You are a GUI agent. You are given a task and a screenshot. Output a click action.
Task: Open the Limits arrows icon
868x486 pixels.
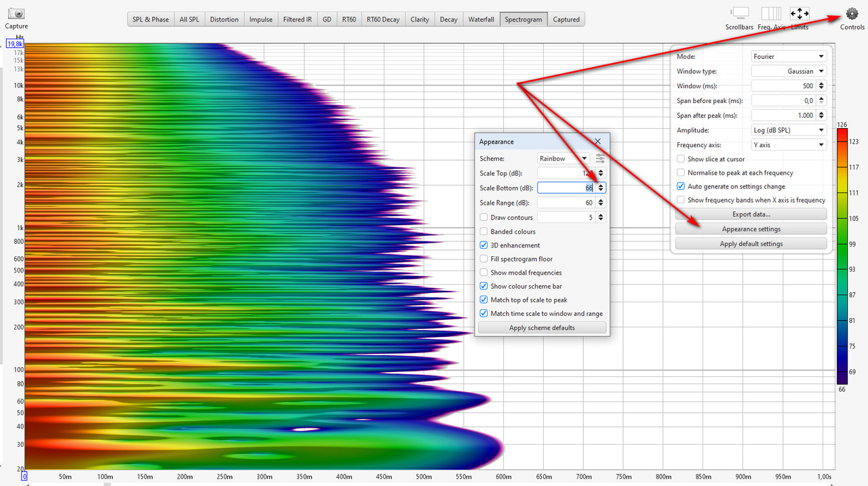tap(800, 13)
